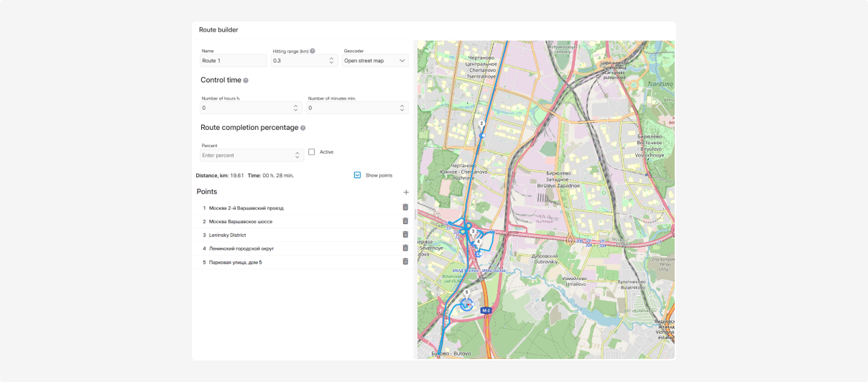Delete point 2 Москва Варшавское шоссе
Screen dimensions: 868x382
(405, 221)
